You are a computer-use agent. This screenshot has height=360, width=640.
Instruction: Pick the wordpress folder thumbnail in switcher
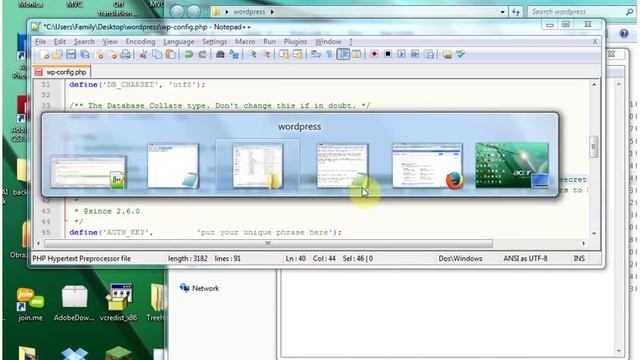pyautogui.click(x=258, y=165)
